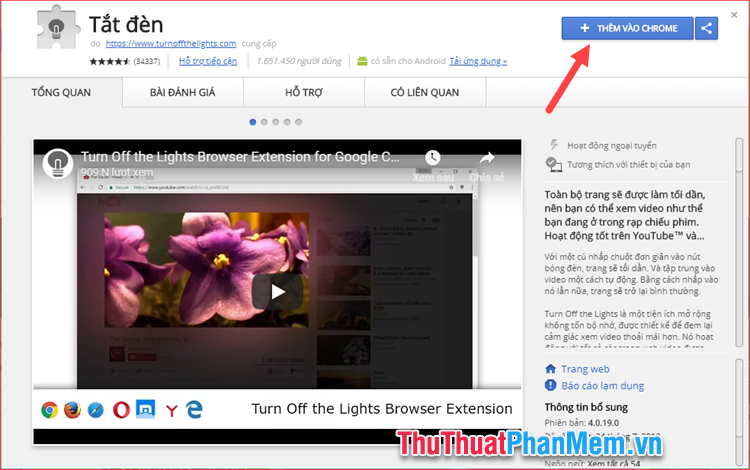The width and height of the screenshot is (750, 470).
Task: Open the Trang web link
Action: coord(585,369)
